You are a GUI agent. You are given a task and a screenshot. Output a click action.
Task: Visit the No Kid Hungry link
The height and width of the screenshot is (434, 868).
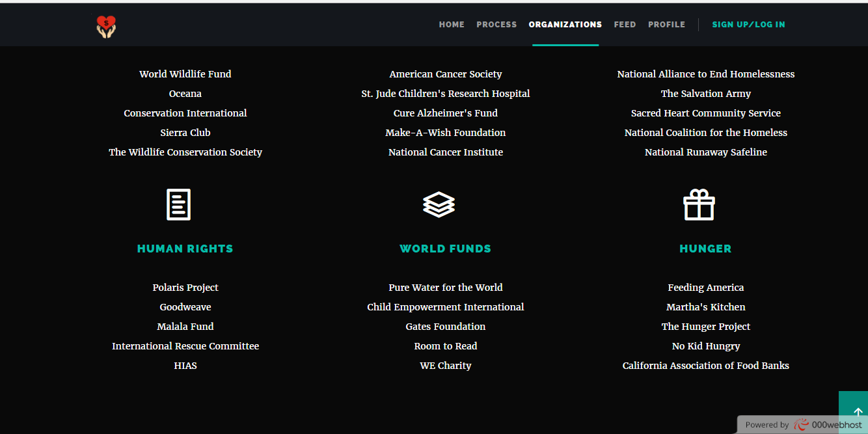[x=706, y=346]
